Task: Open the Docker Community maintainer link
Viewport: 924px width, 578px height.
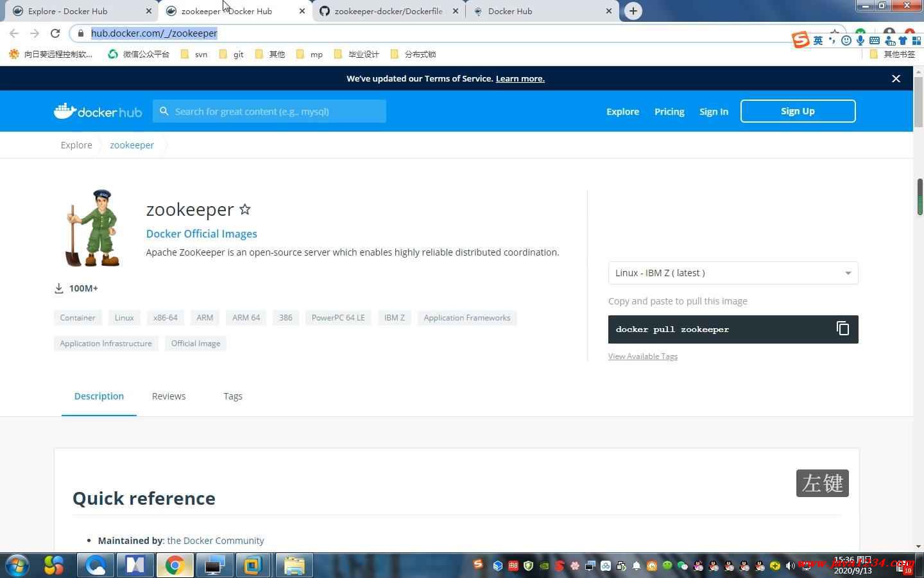Action: point(215,541)
